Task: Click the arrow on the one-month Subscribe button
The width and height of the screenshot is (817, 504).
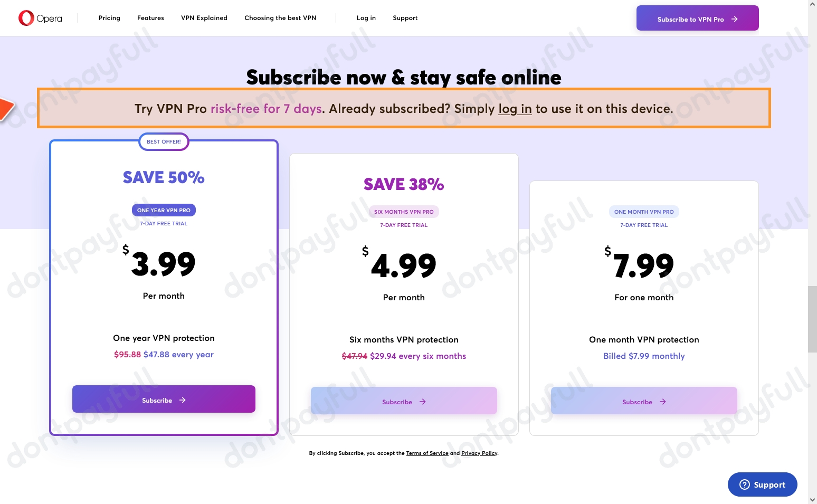Action: (x=662, y=402)
